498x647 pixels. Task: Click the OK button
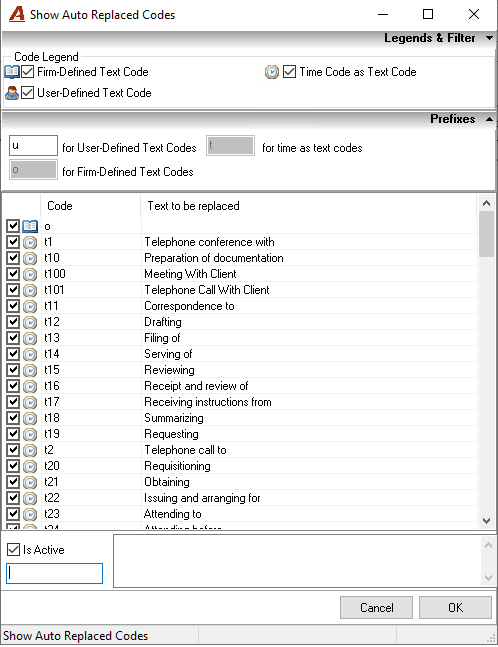(x=456, y=607)
